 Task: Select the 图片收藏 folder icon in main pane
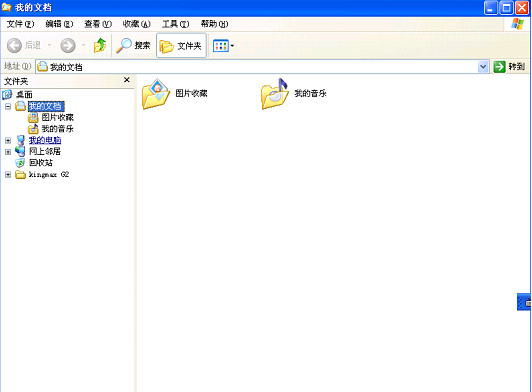[x=156, y=94]
